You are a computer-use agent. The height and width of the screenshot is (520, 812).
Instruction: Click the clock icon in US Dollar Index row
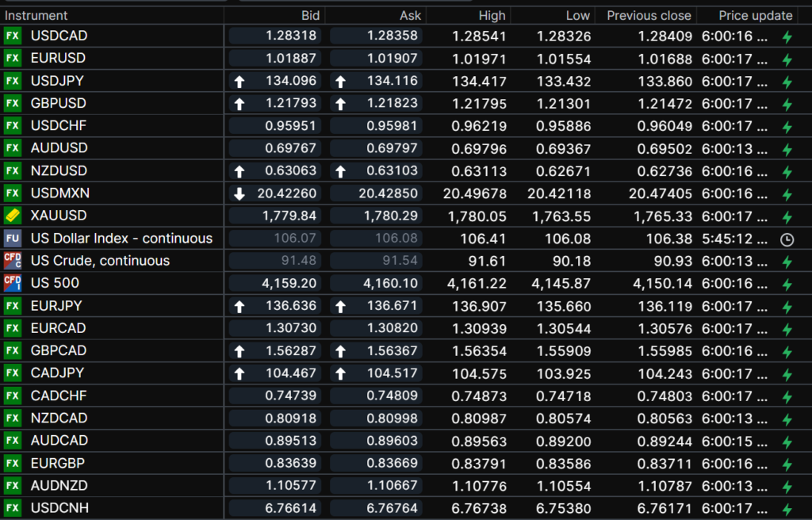[787, 239]
